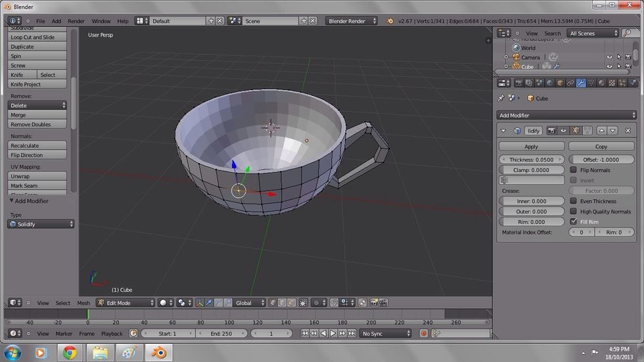The image size is (644, 362).
Task: Open the Modifiers wrench tab
Action: [581, 83]
